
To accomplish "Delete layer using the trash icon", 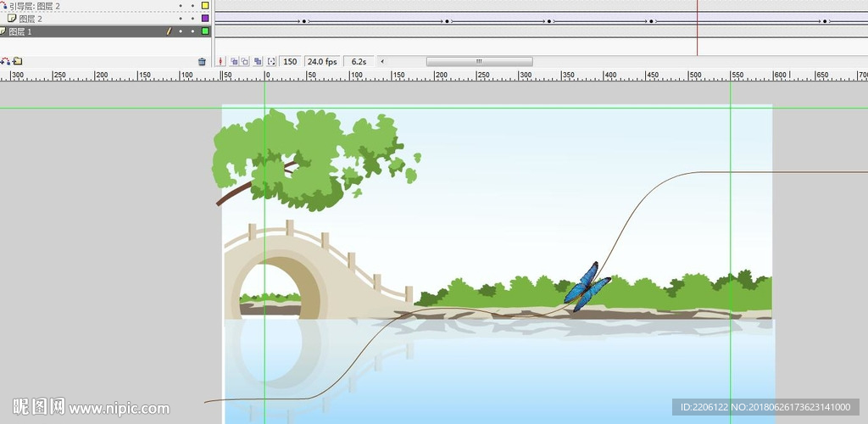I will (202, 61).
